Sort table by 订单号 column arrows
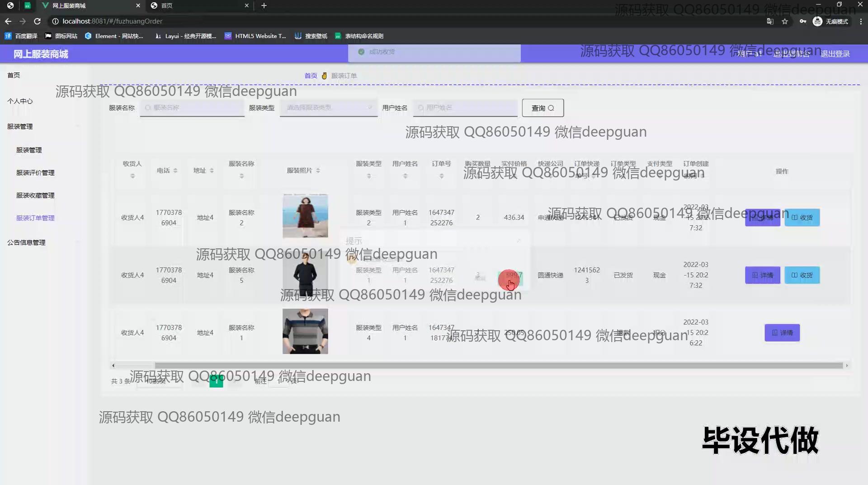 click(442, 176)
